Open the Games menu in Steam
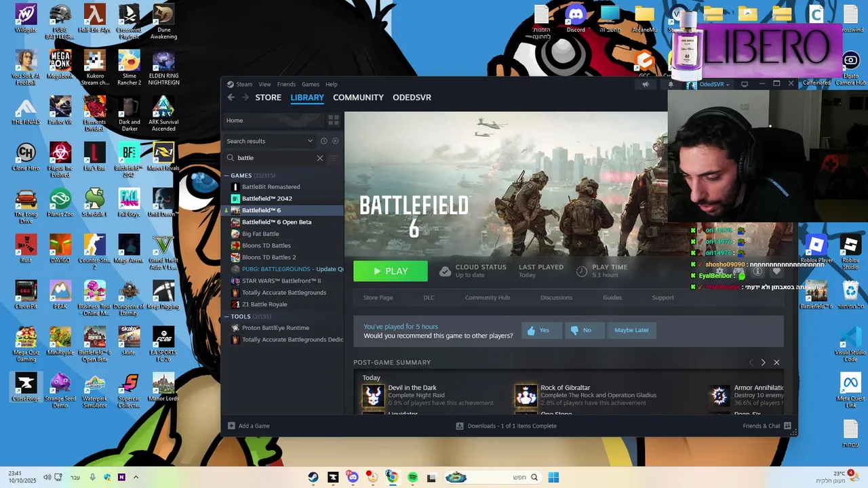 pos(311,84)
